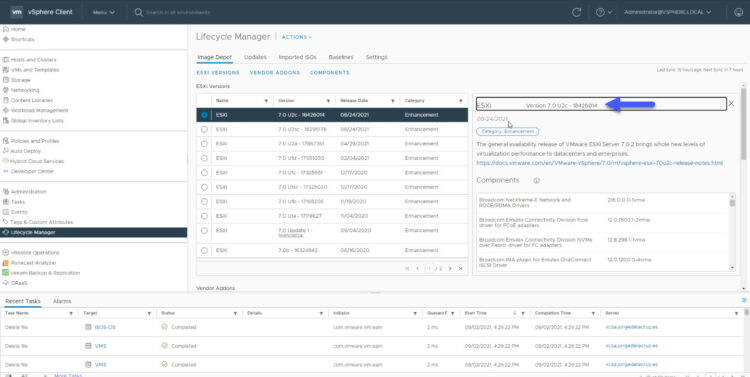Select ESXi 7.0 U2a radio button
The height and width of the screenshot is (377, 750).
[204, 144]
